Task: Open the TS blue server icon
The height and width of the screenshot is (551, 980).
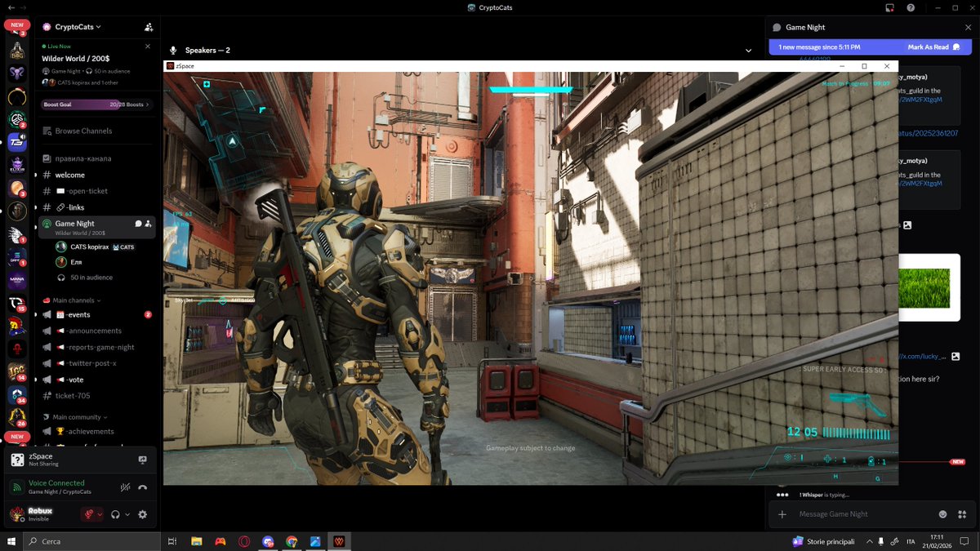Action: (x=17, y=142)
